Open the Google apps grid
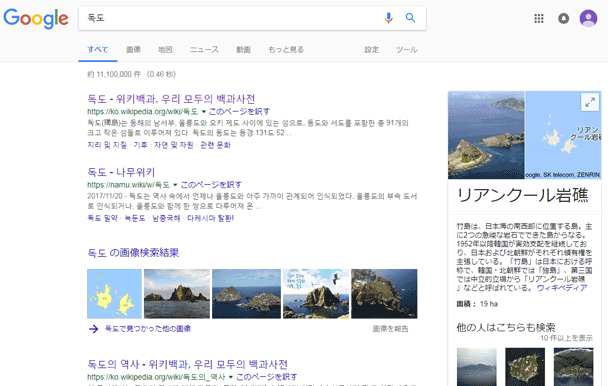Screen dimensions: 608x386 point(539,18)
